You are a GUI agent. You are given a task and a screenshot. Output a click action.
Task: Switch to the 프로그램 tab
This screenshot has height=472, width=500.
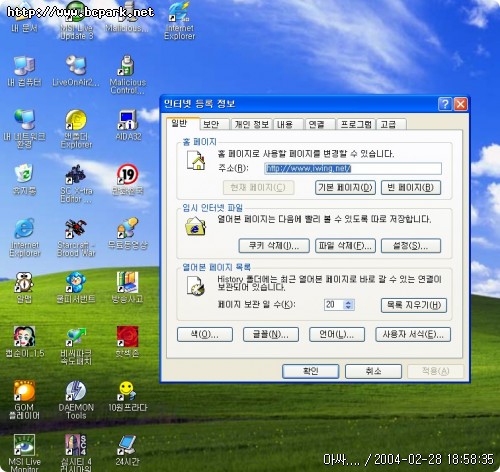coord(356,124)
